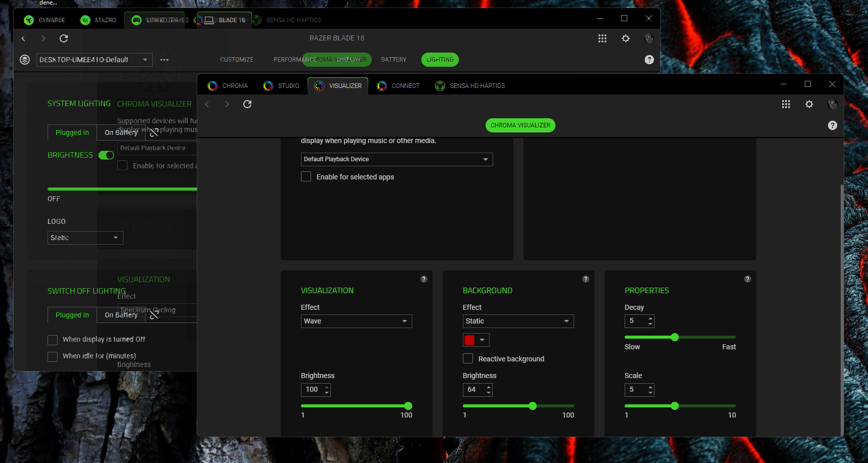
Task: Go forward in the Chroma window
Action: coord(227,104)
